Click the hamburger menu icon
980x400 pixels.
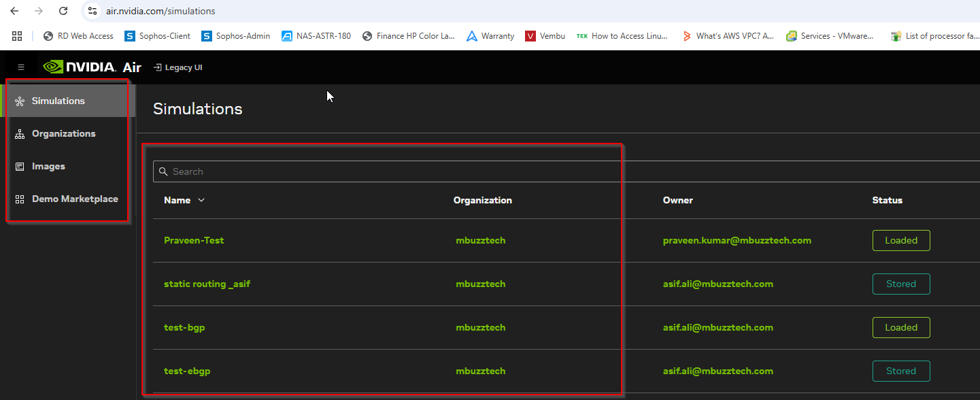click(x=21, y=67)
